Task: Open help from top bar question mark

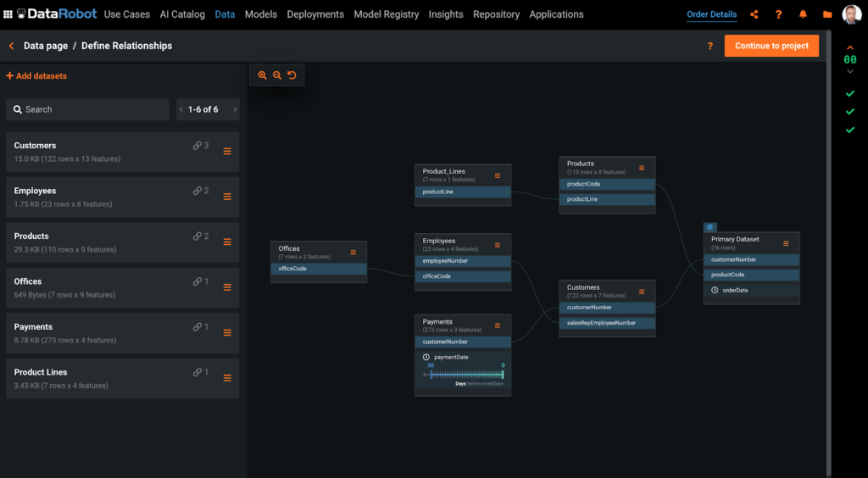Action: click(x=778, y=14)
